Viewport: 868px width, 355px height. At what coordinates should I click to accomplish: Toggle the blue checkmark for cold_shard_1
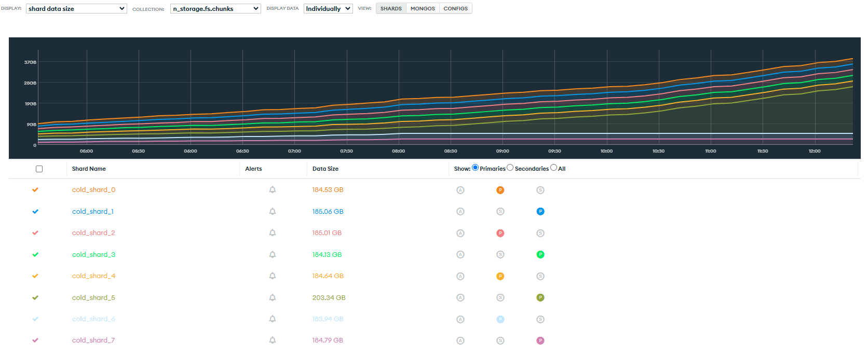(x=35, y=211)
